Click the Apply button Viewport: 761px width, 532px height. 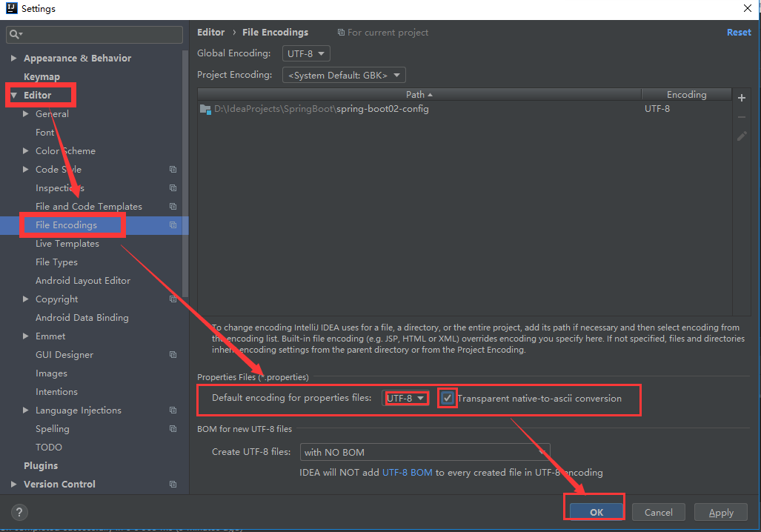point(721,512)
